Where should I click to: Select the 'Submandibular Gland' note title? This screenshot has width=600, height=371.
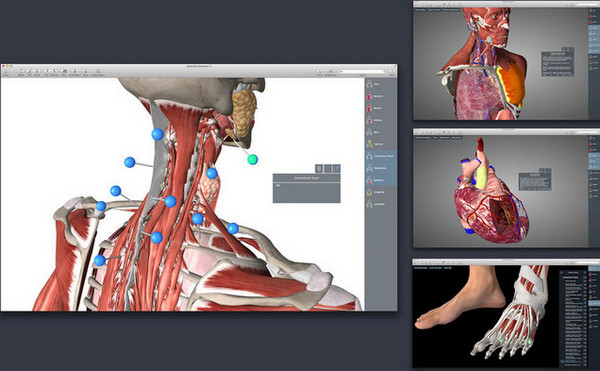307,178
